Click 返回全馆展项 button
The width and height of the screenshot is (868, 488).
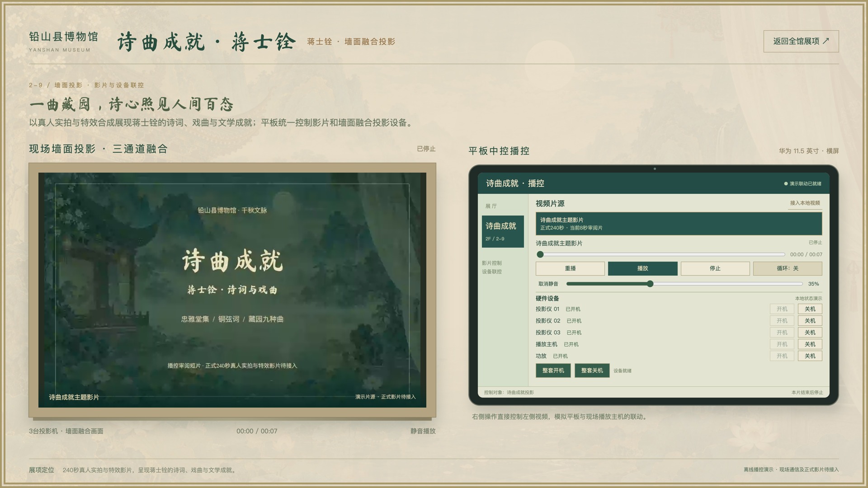click(801, 41)
